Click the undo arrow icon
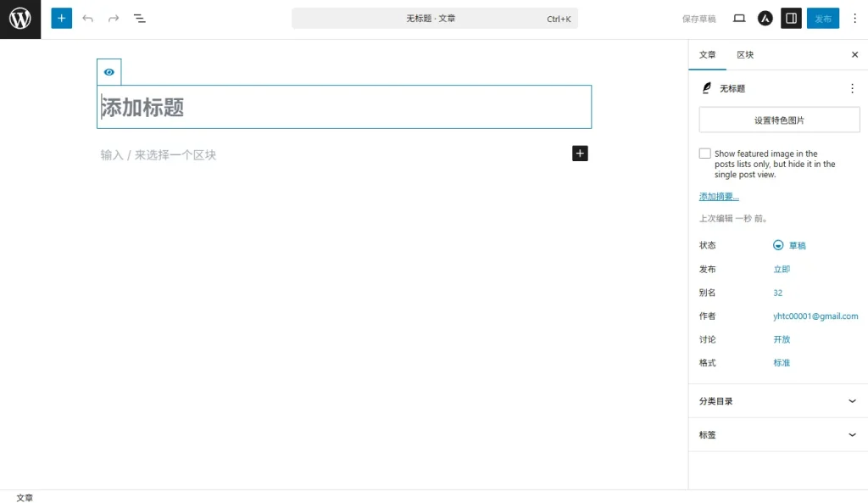 coord(87,18)
